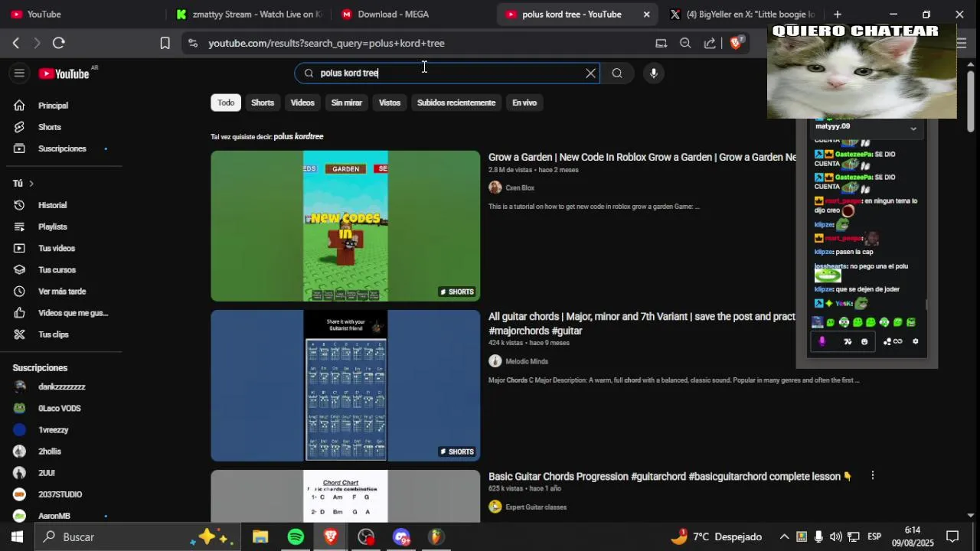This screenshot has height=551, width=980.
Task: Open All guitar chords video title
Action: coord(642,324)
